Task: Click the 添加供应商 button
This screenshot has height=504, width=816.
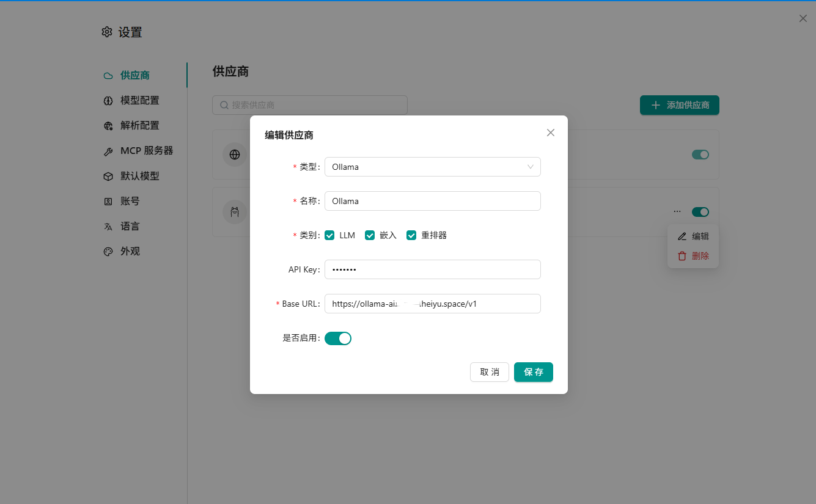Action: point(680,105)
